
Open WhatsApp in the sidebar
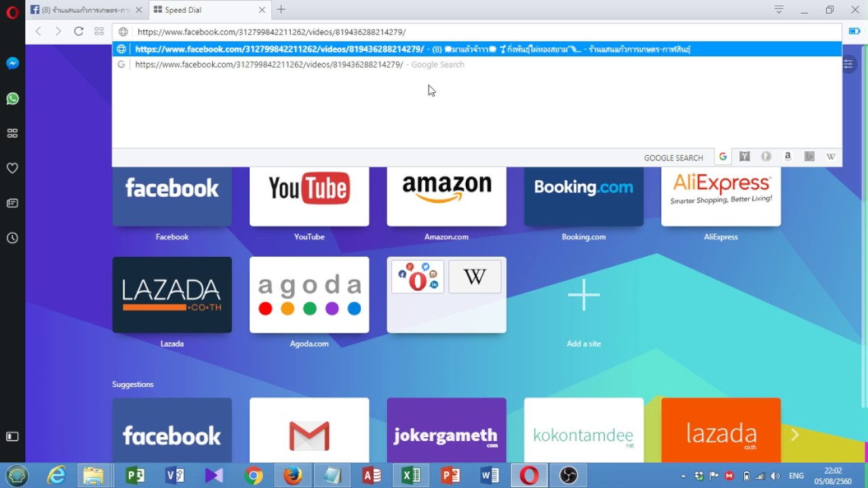[12, 99]
